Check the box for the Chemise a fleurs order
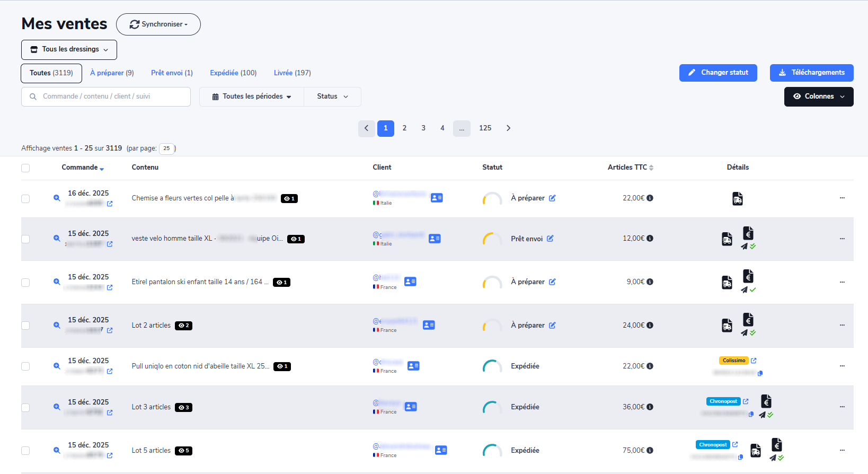The height and width of the screenshot is (474, 868). (25, 199)
